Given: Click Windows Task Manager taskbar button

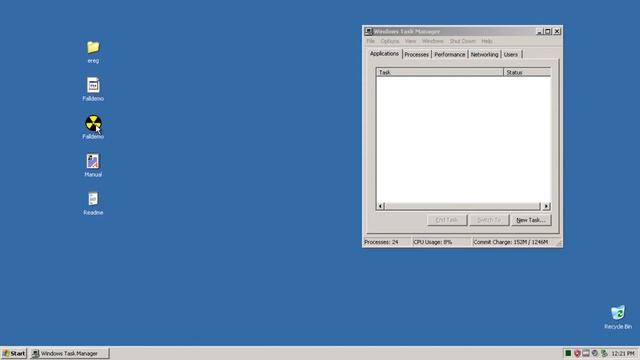Looking at the screenshot, I should point(70,353).
